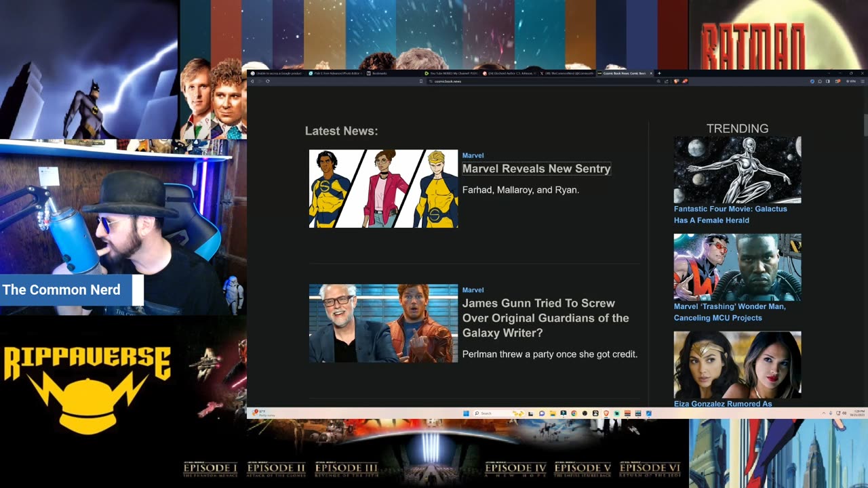Screen dimensions: 868x488
Task: Open the taskbar clock and date
Action: tap(856, 413)
